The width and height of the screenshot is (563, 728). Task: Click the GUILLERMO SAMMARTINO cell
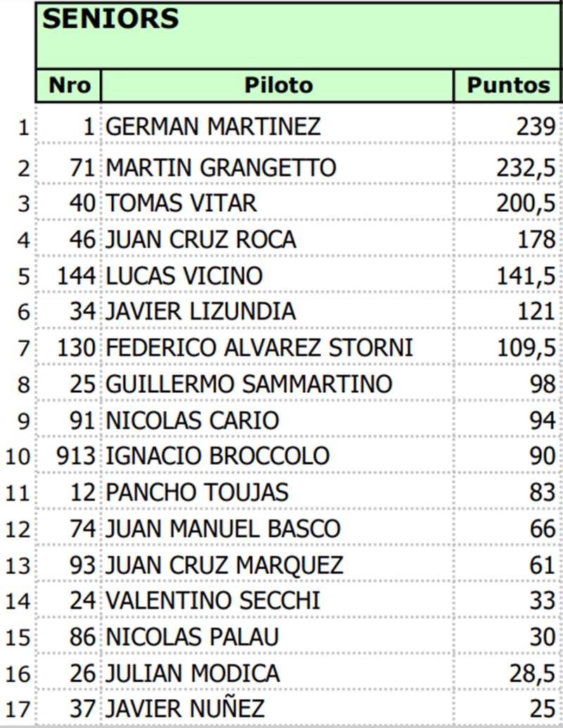tap(248, 384)
